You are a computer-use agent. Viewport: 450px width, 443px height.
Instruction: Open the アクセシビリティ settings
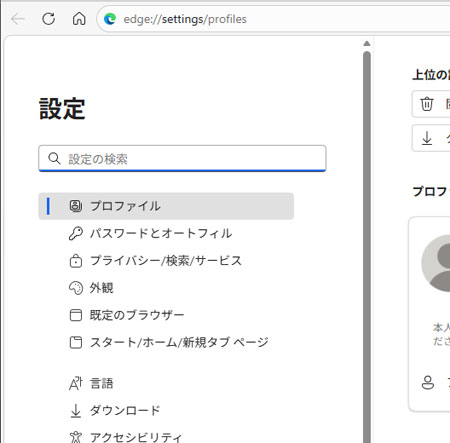(166, 437)
